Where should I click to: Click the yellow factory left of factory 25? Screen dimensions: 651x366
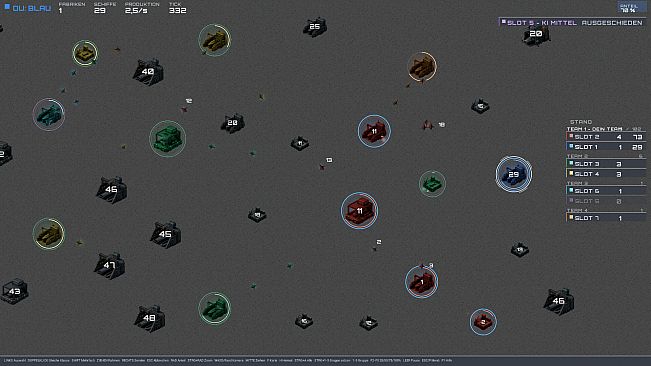214,40
